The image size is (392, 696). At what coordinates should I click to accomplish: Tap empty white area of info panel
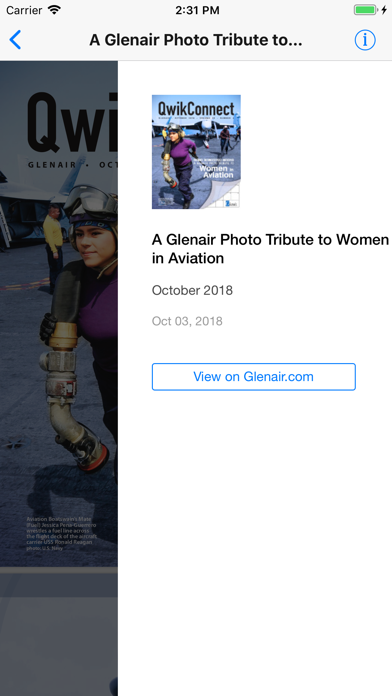pyautogui.click(x=255, y=533)
